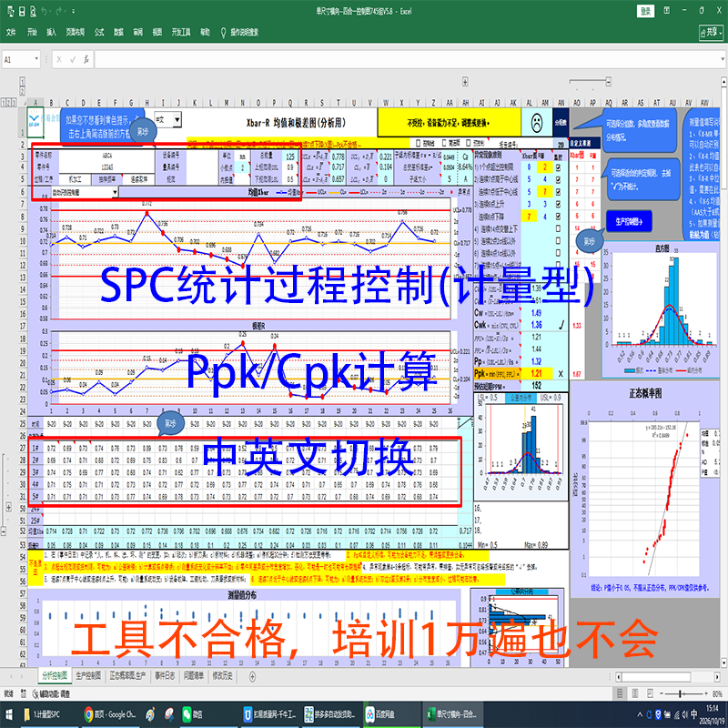The height and width of the screenshot is (728, 728).
Task: Enable checkbox for rule 连续2点2σ线以外
Action: pos(558,240)
